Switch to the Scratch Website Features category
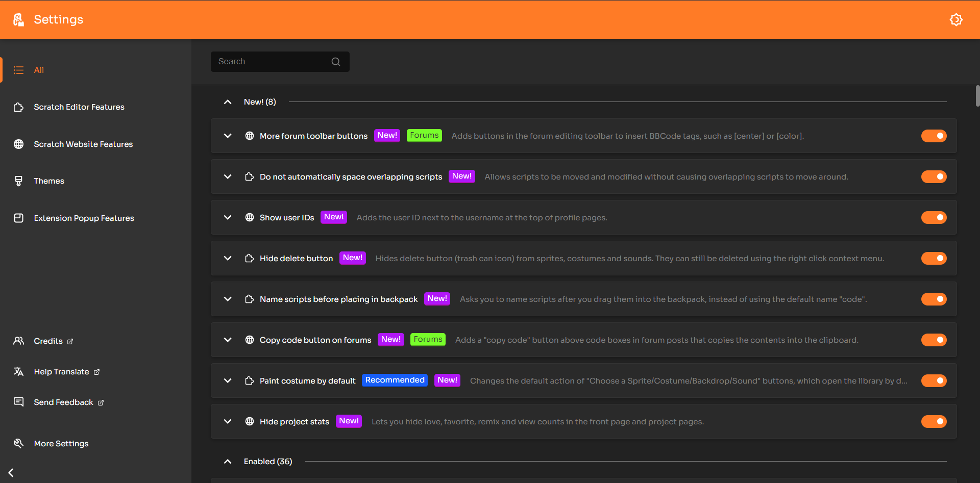The height and width of the screenshot is (483, 980). point(83,144)
